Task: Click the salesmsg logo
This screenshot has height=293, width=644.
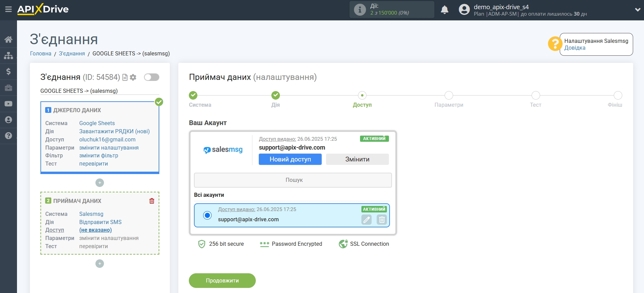Action: point(223,150)
